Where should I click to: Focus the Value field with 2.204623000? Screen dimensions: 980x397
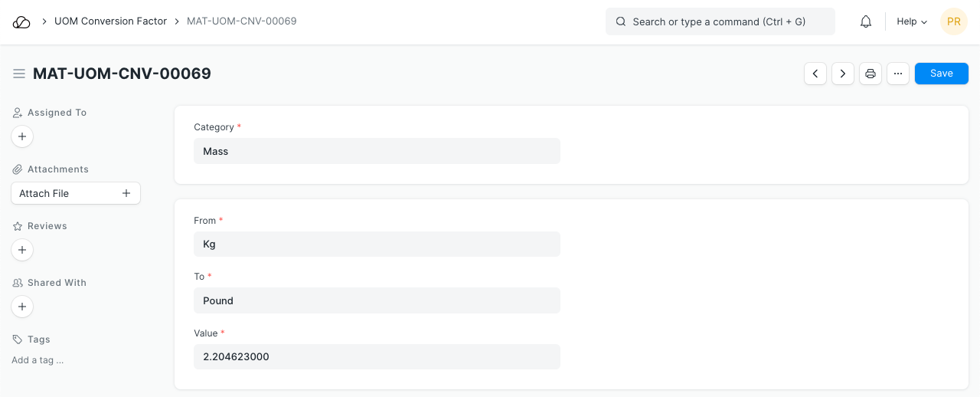377,356
